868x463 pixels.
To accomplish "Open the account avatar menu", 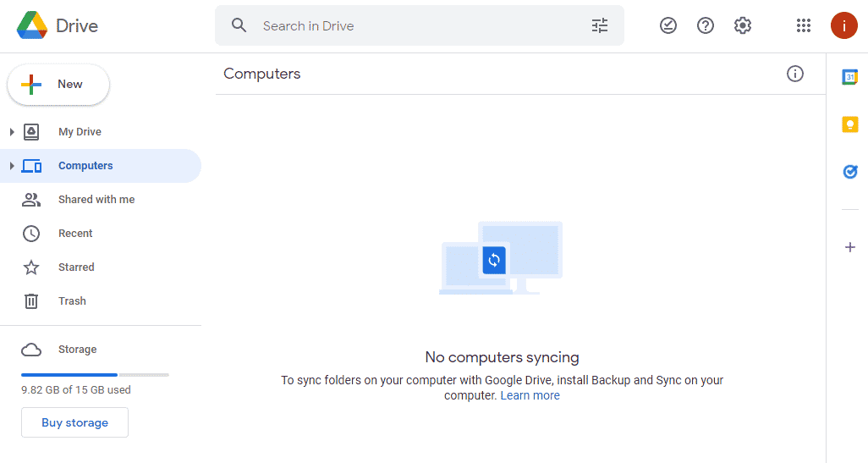I will pos(843,25).
